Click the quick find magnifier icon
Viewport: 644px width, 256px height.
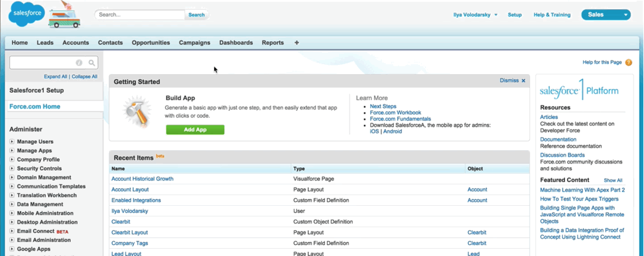pos(92,63)
